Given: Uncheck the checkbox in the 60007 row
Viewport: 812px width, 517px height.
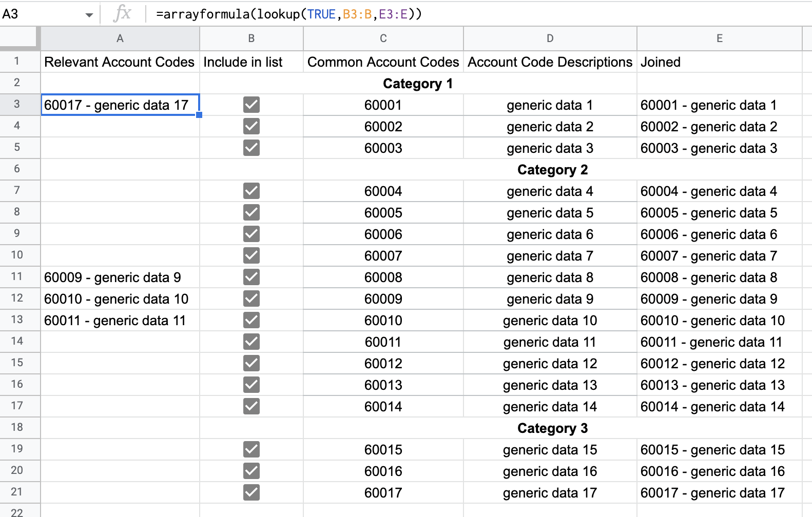Looking at the screenshot, I should click(x=252, y=255).
